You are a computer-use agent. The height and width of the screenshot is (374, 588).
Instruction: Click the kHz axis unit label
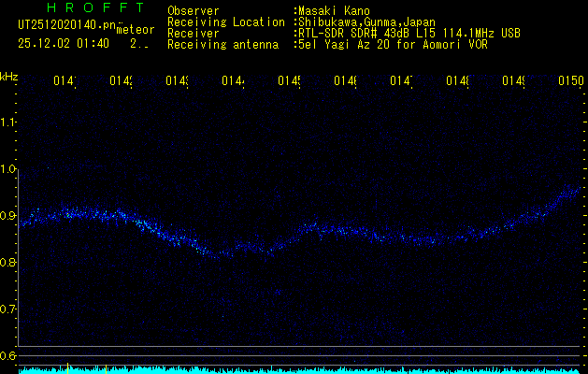9,76
